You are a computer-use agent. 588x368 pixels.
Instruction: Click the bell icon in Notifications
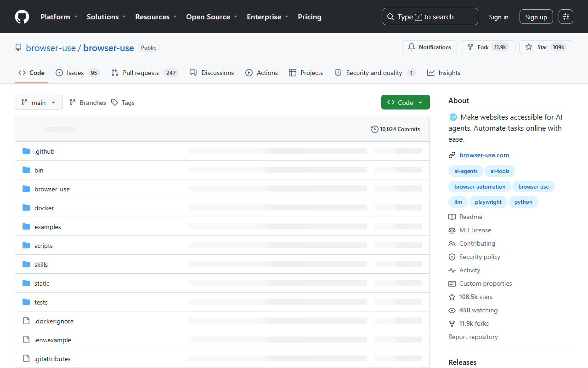(x=412, y=47)
